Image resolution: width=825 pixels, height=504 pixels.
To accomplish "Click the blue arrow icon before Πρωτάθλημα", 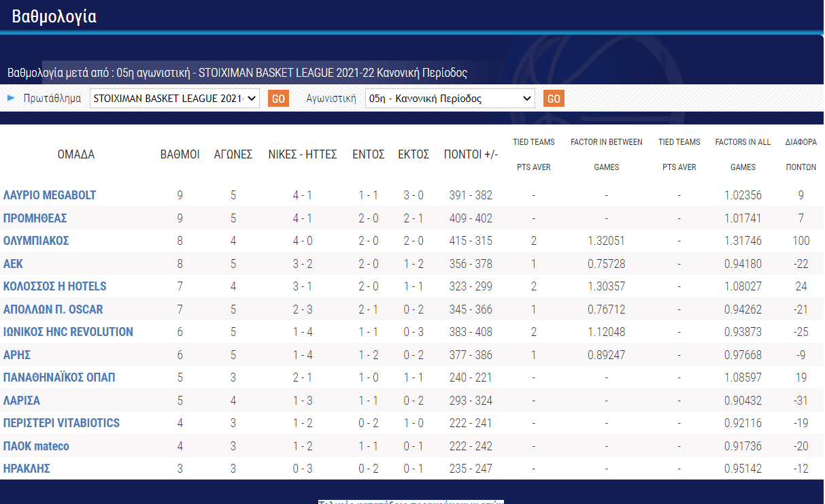I will tap(11, 98).
